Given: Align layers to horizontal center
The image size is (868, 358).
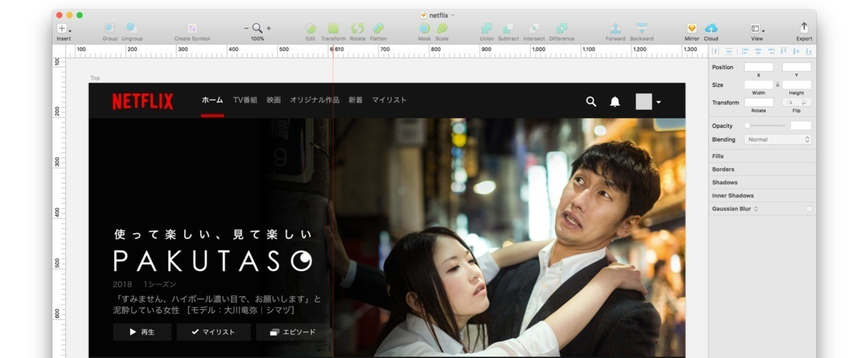Looking at the screenshot, I should pos(757,51).
